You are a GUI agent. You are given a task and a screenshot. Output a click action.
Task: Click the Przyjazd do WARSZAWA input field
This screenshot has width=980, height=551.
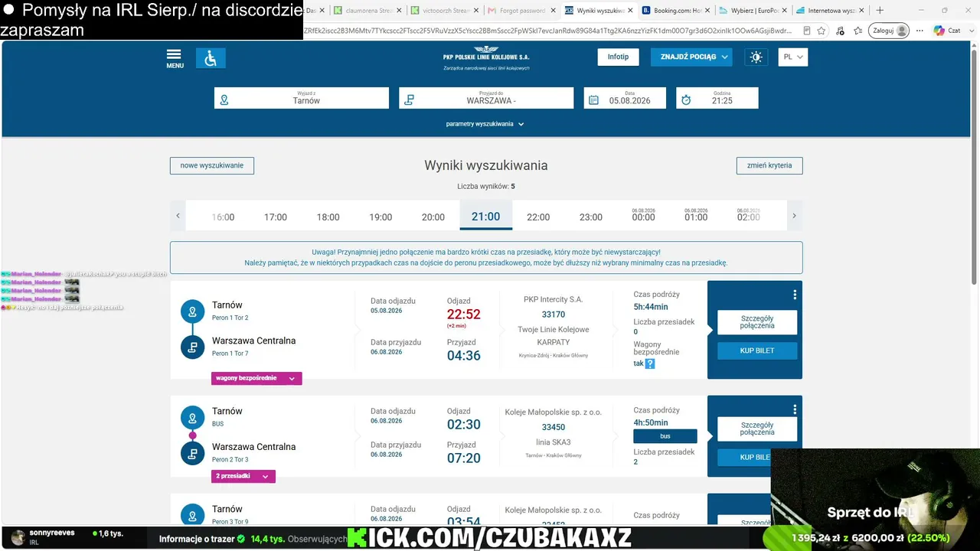486,98
